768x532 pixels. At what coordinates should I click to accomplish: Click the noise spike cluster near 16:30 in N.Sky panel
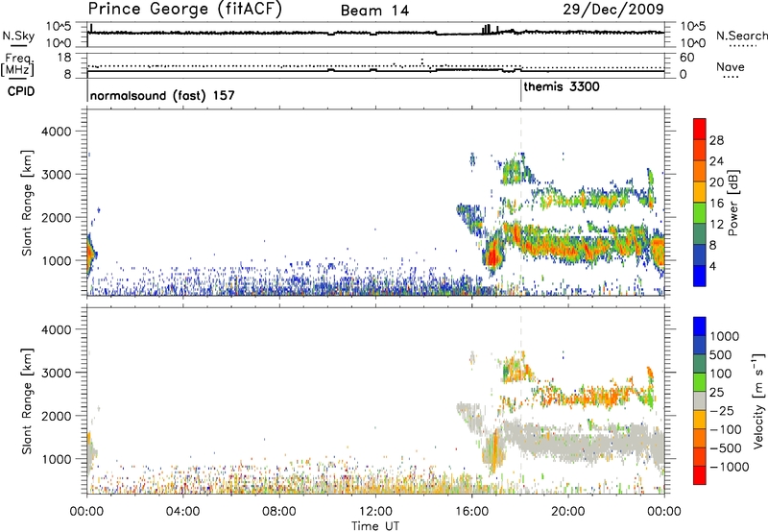click(488, 29)
